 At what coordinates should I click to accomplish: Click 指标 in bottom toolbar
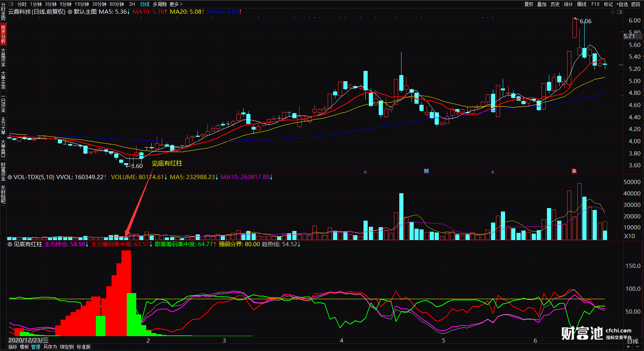pos(13,347)
